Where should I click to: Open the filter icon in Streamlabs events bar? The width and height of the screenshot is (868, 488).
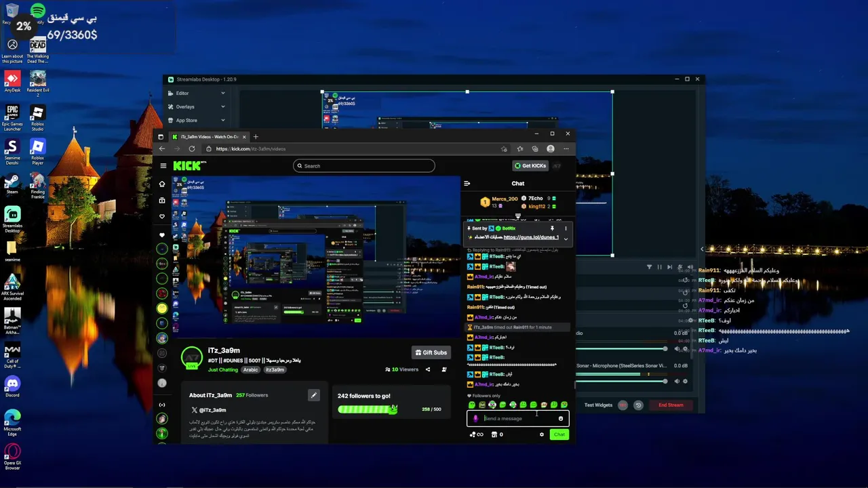click(649, 267)
